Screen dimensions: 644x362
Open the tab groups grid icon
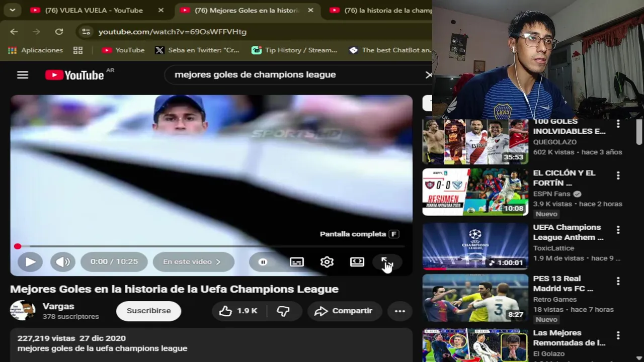77,50
